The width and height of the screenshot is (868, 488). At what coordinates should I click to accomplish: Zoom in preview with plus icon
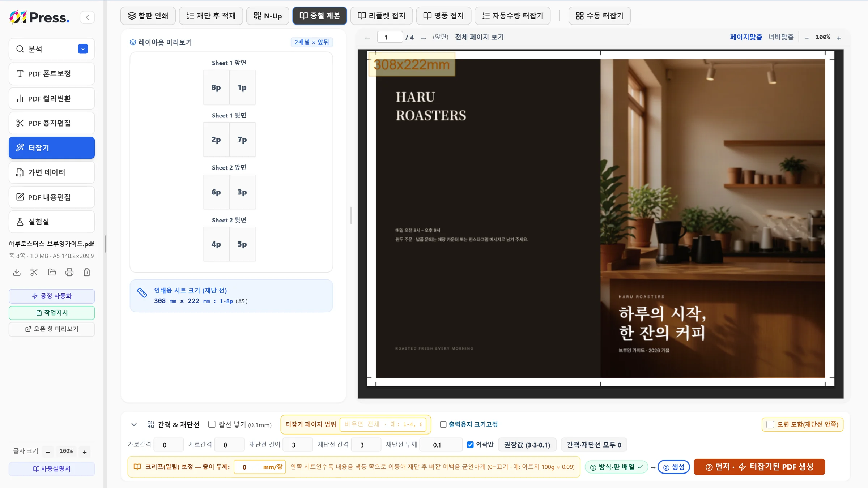839,38
